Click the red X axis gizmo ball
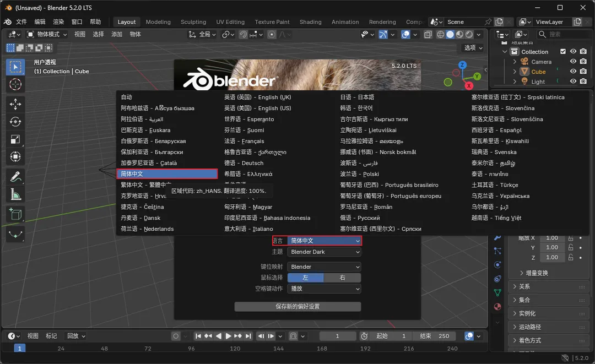The image size is (595, 364). 469,86
